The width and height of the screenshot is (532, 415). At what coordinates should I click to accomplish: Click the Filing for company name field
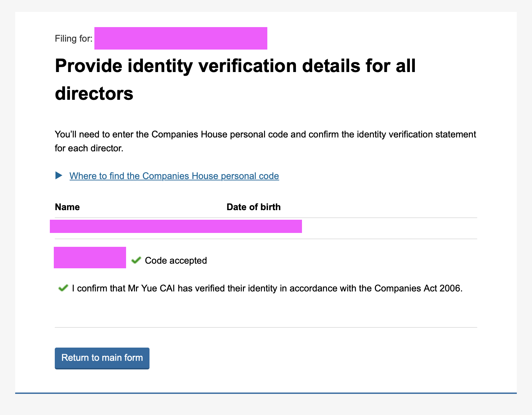click(x=181, y=38)
